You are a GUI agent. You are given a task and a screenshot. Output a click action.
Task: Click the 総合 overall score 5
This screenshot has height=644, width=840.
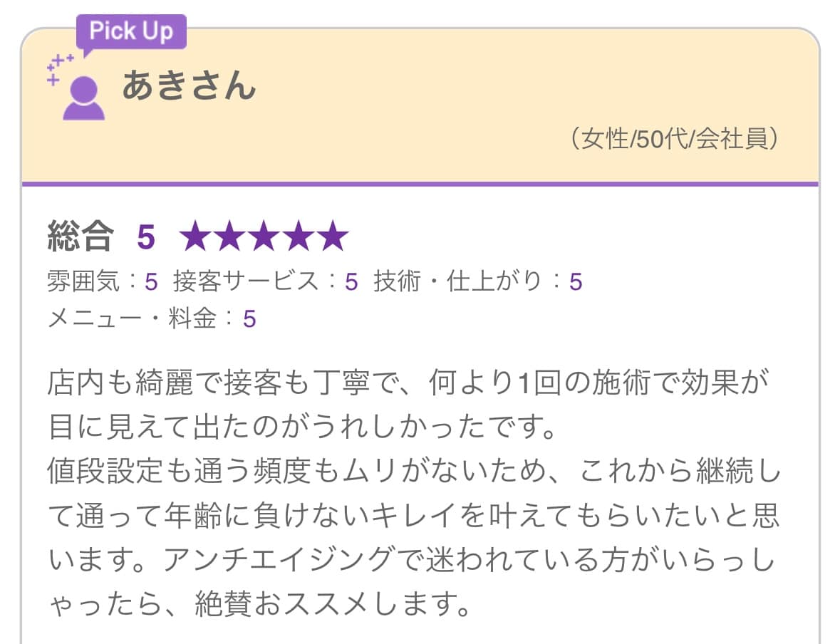146,237
